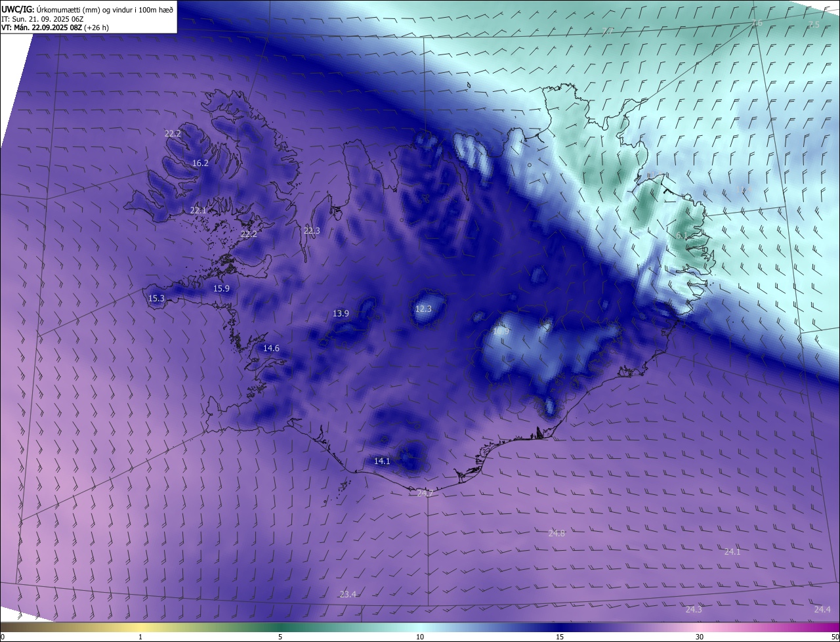Screen dimensions: 840x642
Task: Click the 7.6 value label on the map
Action: pyautogui.click(x=757, y=23)
